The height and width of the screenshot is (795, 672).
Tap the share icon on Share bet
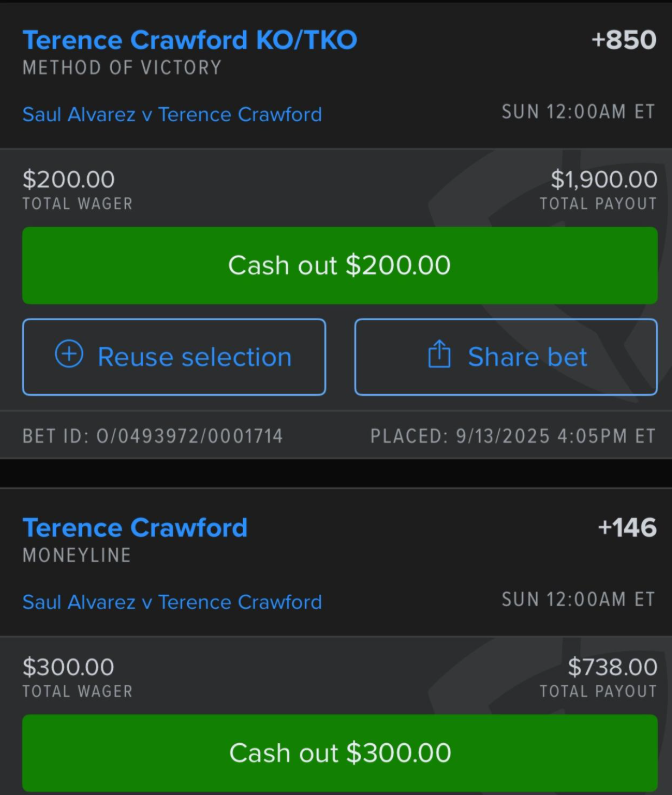tap(439, 356)
